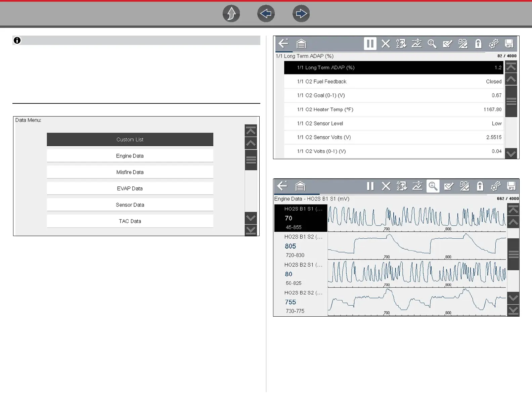Open Home in the graph screen
The image size is (532, 411).
(x=300, y=186)
